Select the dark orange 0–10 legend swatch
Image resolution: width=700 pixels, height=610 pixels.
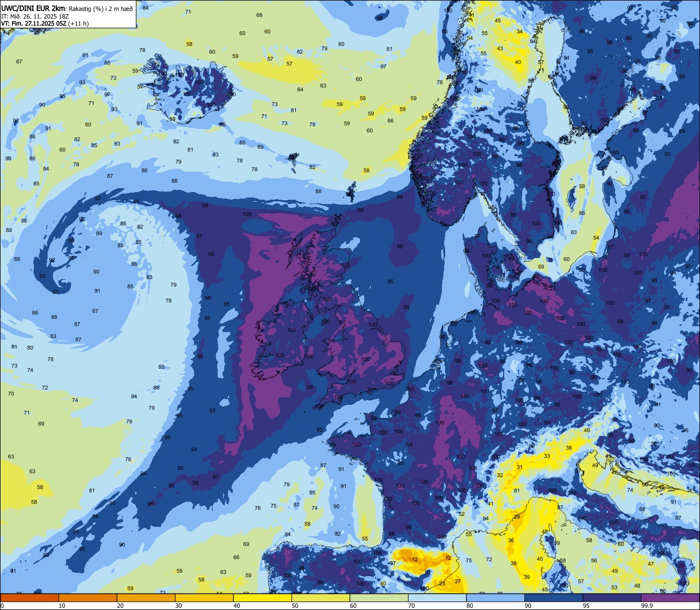[x=30, y=597]
